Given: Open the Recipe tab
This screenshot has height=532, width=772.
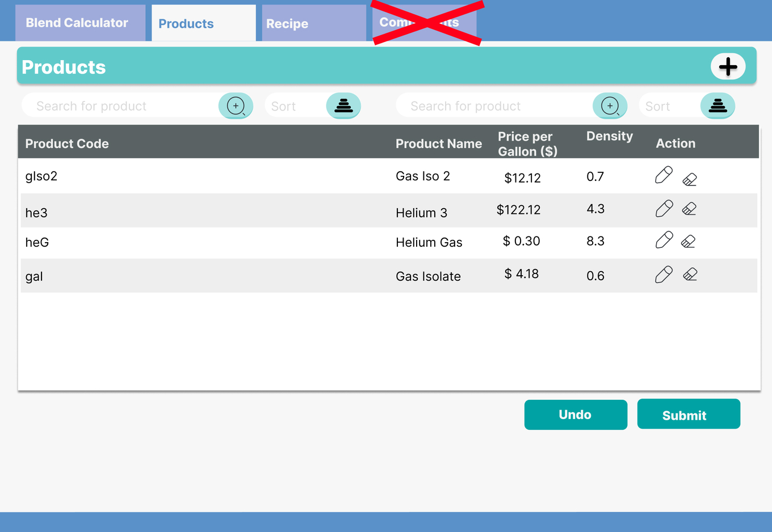Looking at the screenshot, I should click(x=314, y=24).
